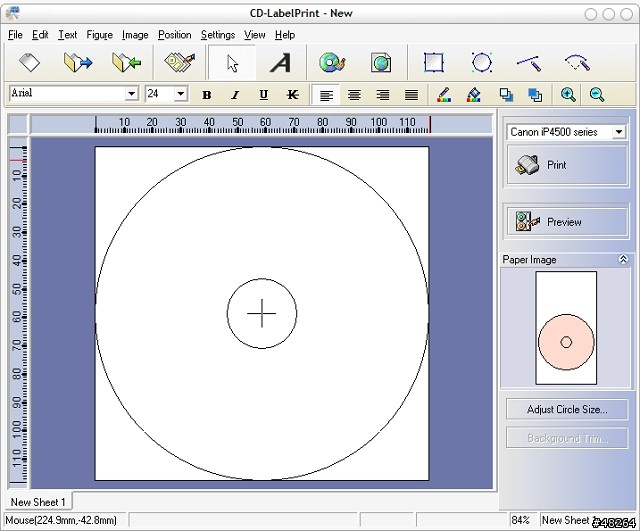Screen dimensions: 640x531
Task: Toggle Bold formatting
Action: (207, 95)
